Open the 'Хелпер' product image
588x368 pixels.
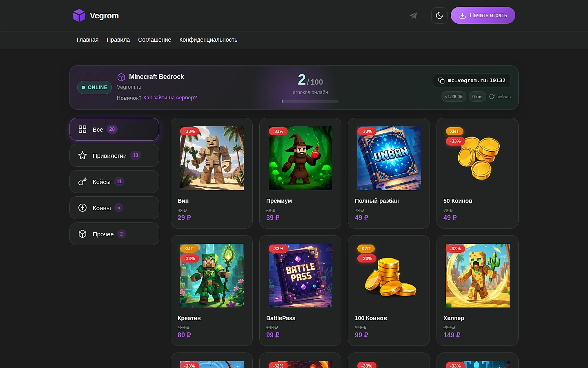point(478,276)
